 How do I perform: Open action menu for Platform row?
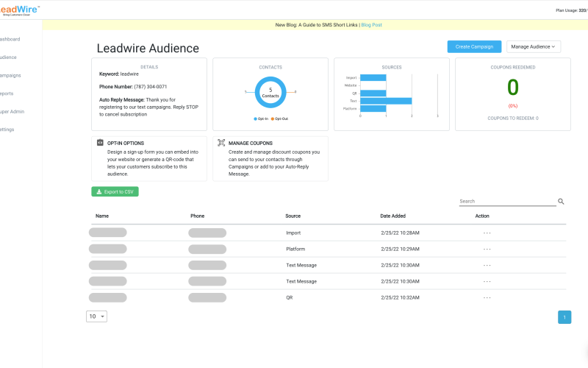pos(487,250)
